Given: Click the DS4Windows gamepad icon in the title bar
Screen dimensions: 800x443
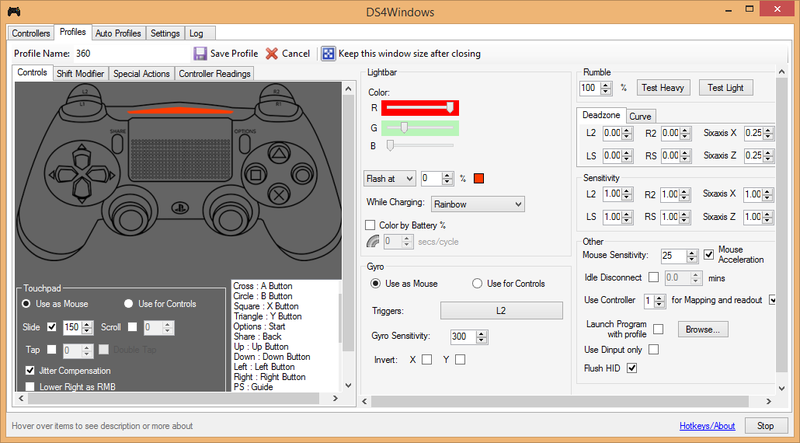Looking at the screenshot, I should tap(14, 12).
